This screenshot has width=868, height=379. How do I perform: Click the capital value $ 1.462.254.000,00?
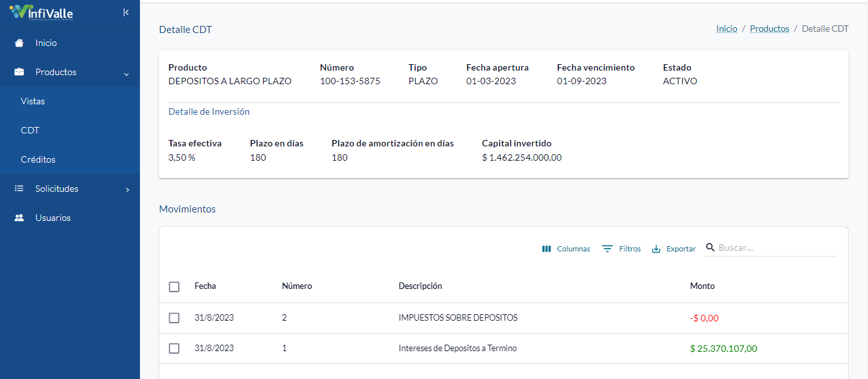pos(521,157)
